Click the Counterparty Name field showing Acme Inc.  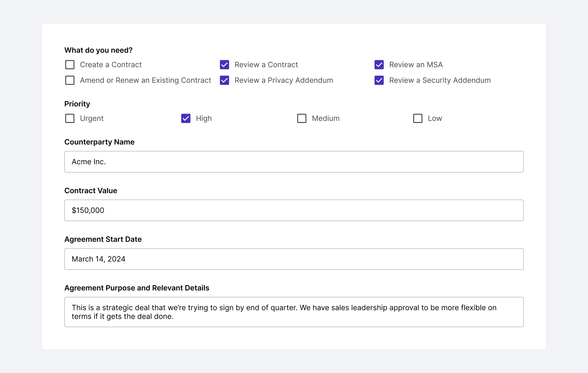coord(294,162)
